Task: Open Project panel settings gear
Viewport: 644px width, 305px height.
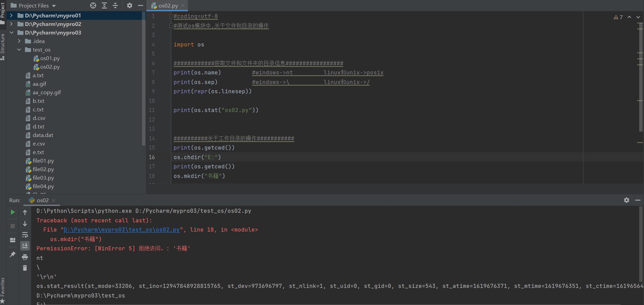Action: (130, 5)
